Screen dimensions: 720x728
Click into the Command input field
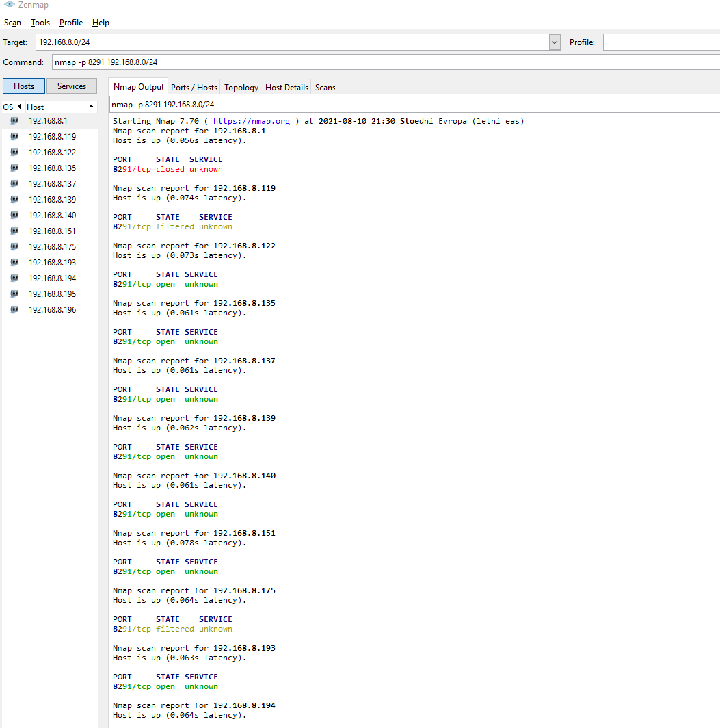(x=383, y=62)
